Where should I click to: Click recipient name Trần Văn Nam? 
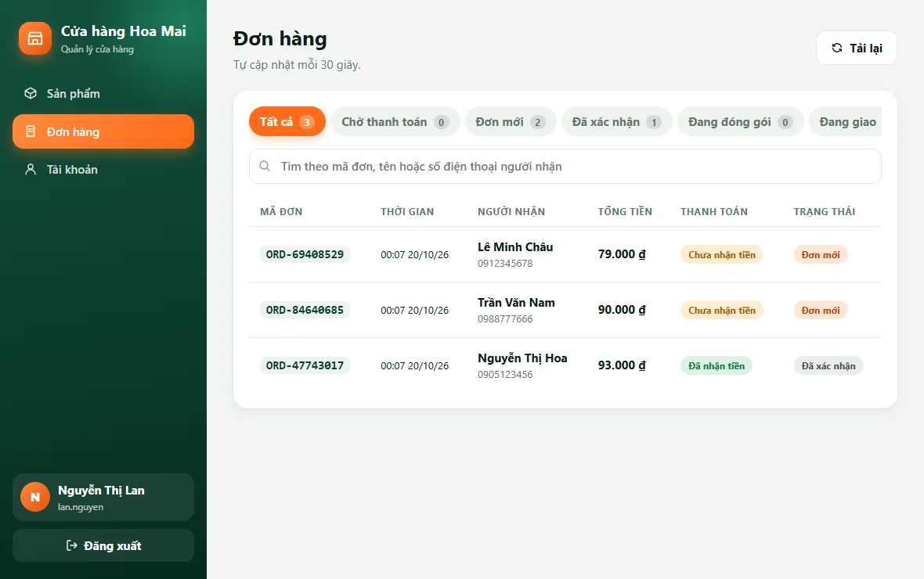click(x=516, y=302)
